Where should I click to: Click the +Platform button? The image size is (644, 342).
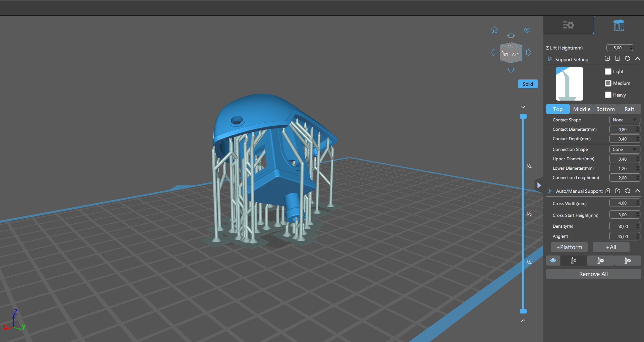point(569,247)
